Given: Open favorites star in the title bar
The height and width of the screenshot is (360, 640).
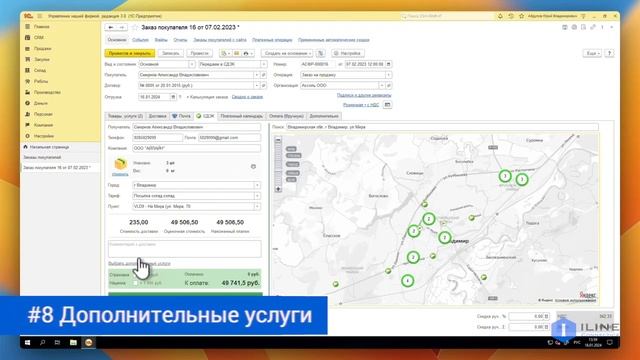Looking at the screenshot, I should pos(521,16).
